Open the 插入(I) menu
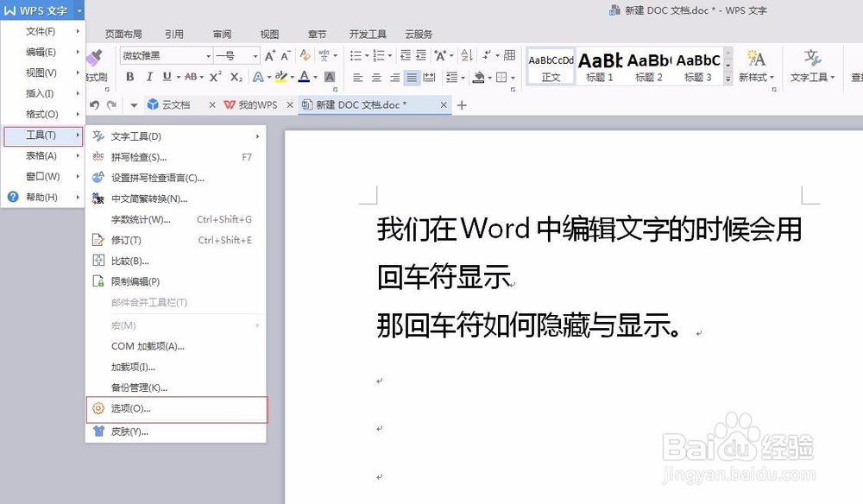The height and width of the screenshot is (504, 863). (x=42, y=93)
